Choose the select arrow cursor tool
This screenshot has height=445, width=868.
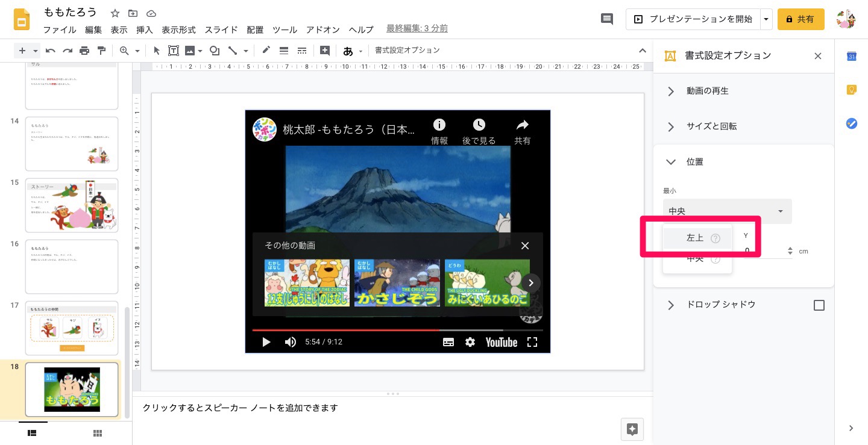coord(157,51)
